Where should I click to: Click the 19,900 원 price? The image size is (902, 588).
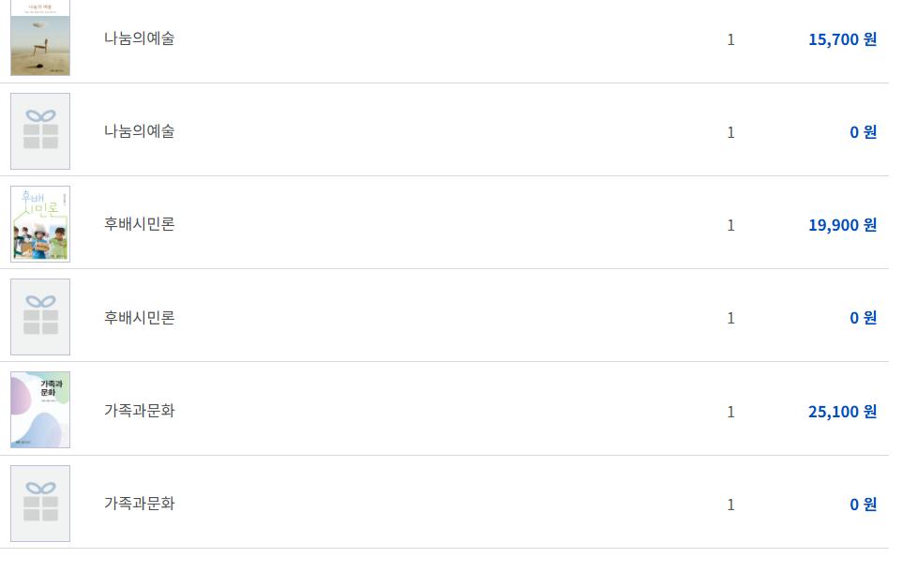coord(842,225)
